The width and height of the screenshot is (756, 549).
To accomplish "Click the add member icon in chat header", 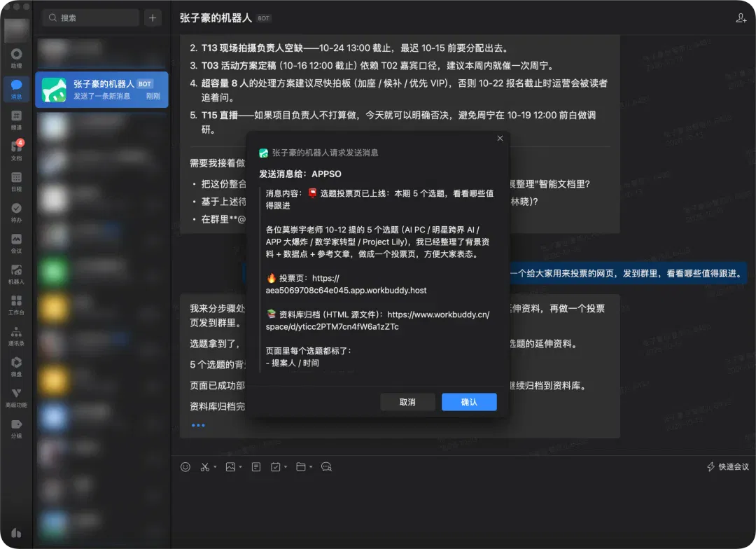I will pos(741,18).
